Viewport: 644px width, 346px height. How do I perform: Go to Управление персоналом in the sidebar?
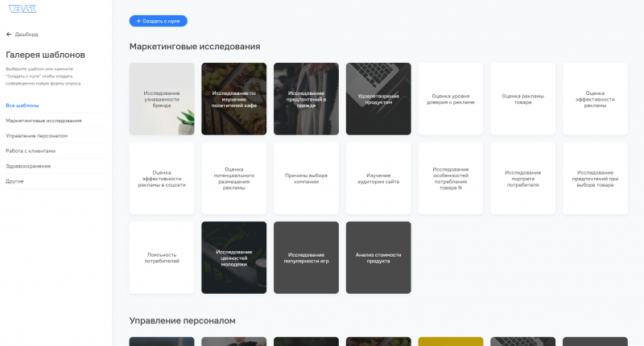37,136
